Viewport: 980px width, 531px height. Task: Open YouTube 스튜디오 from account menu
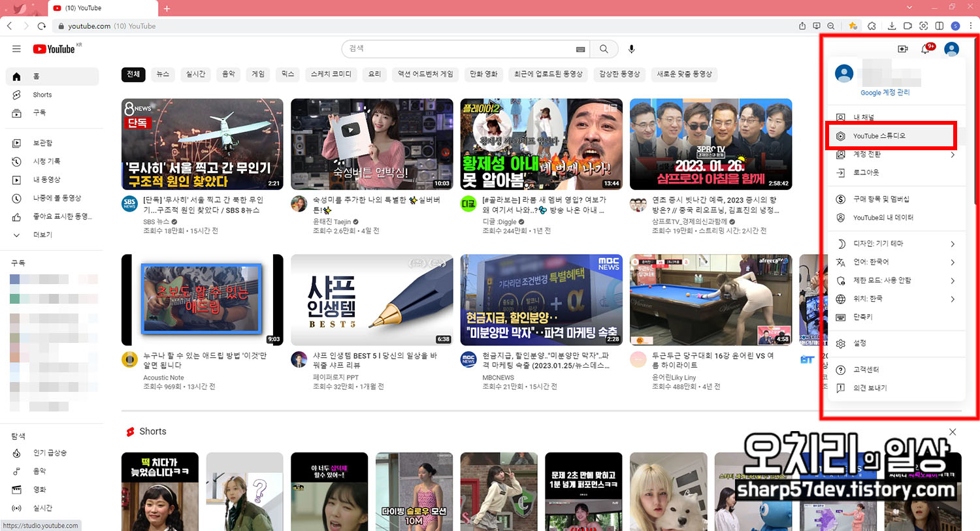point(896,136)
